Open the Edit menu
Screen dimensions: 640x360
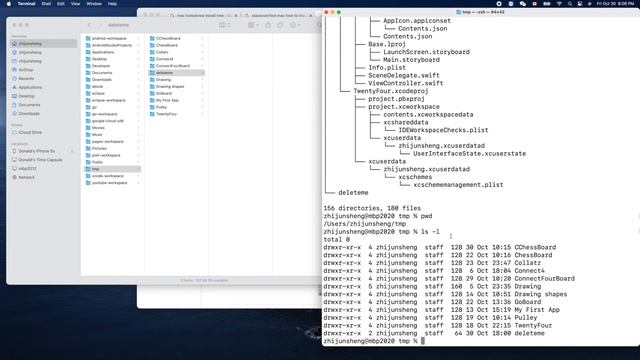[x=61, y=4]
